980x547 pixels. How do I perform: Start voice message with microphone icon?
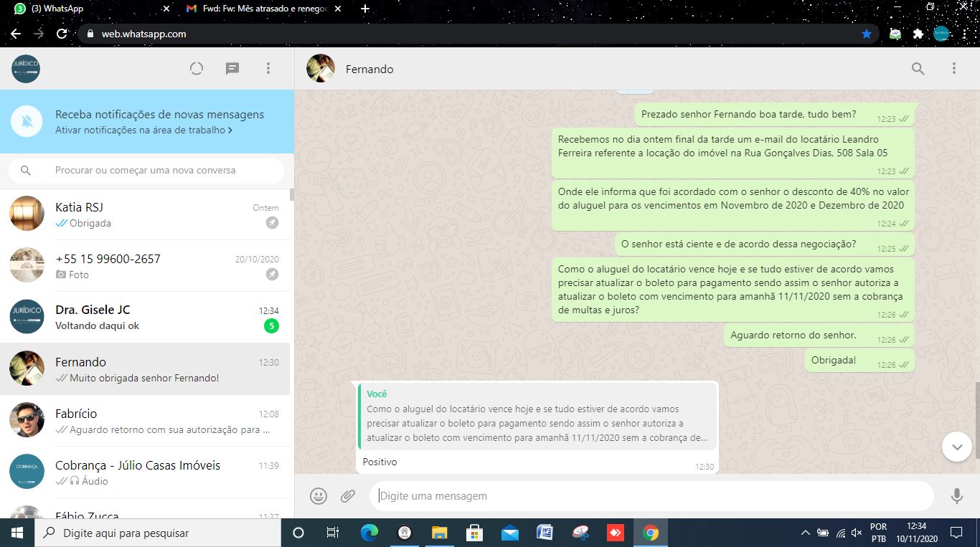956,496
